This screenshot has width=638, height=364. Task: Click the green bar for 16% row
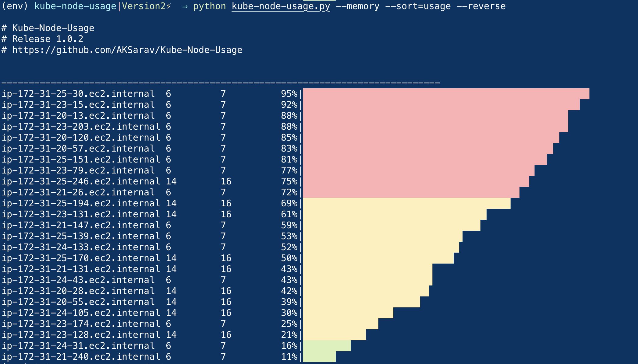coord(327,346)
